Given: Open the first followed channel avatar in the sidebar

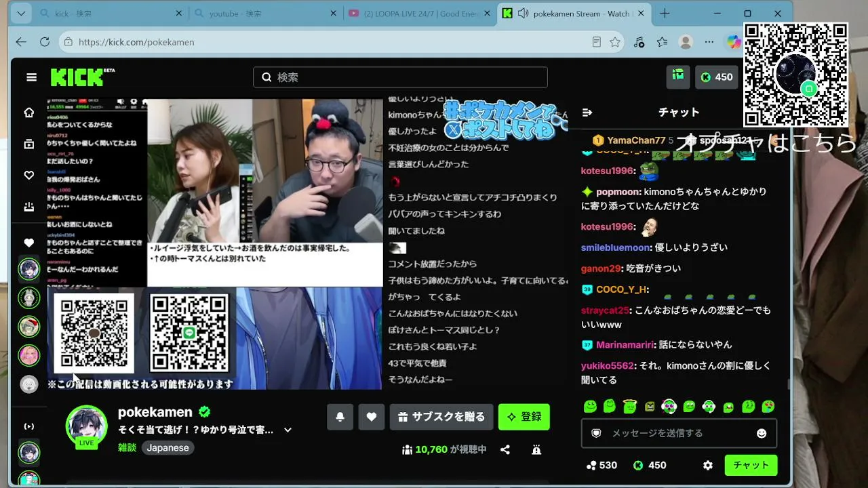Looking at the screenshot, I should tap(29, 269).
